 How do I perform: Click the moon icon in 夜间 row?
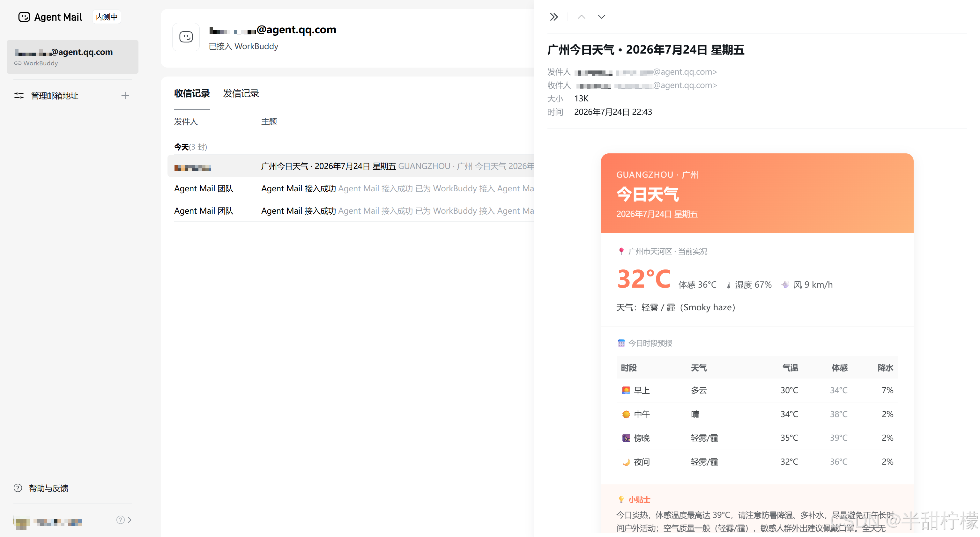[x=626, y=462]
